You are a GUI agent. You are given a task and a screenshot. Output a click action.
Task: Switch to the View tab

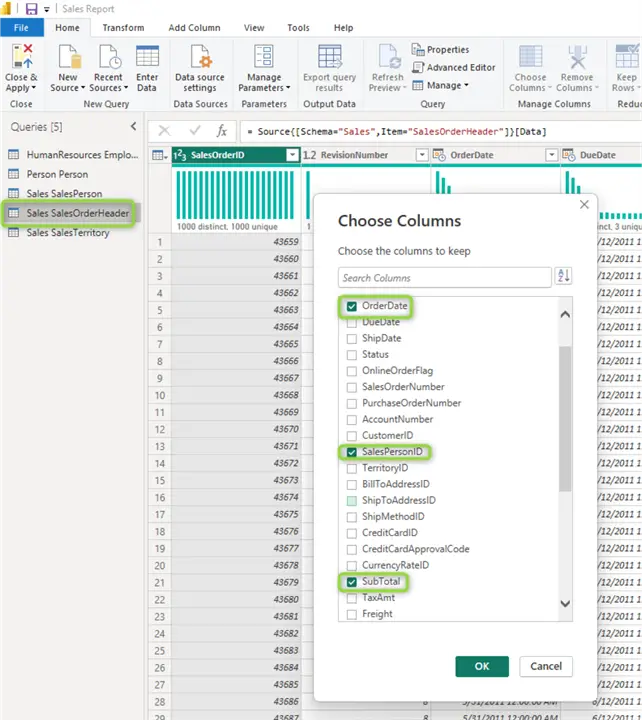click(254, 28)
